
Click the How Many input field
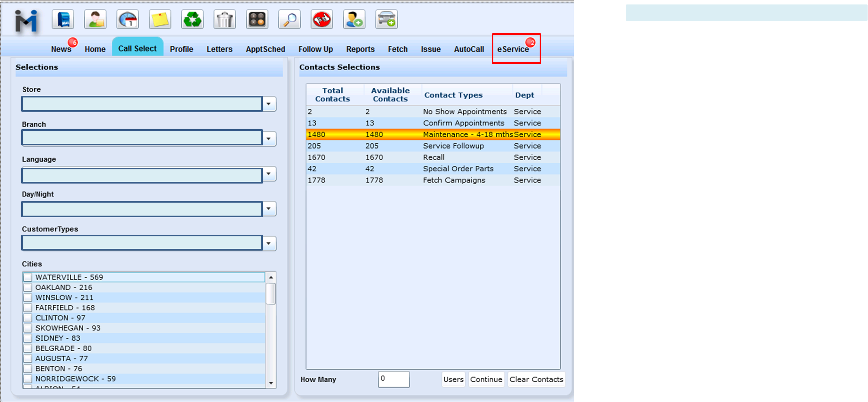pos(393,379)
